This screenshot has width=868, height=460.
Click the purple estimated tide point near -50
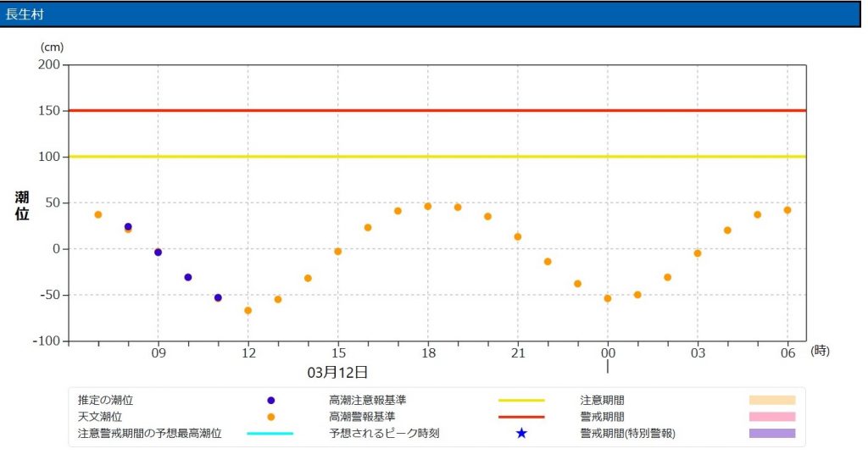218,298
